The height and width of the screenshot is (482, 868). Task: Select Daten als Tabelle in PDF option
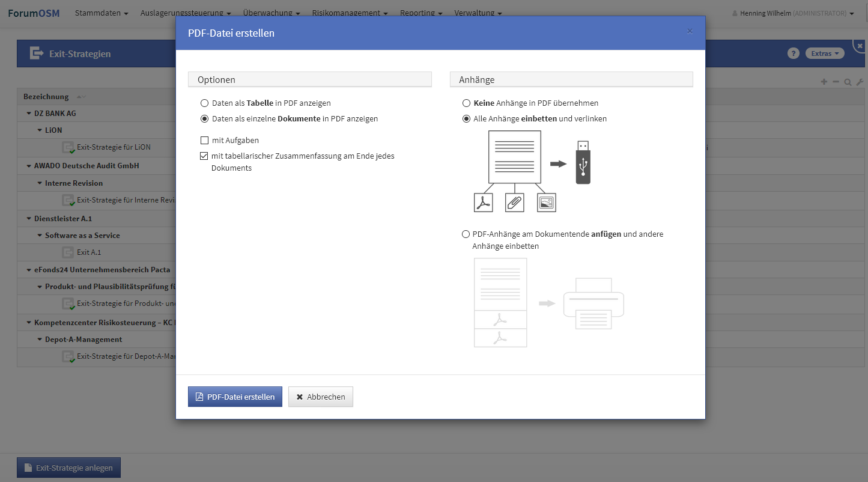205,103
